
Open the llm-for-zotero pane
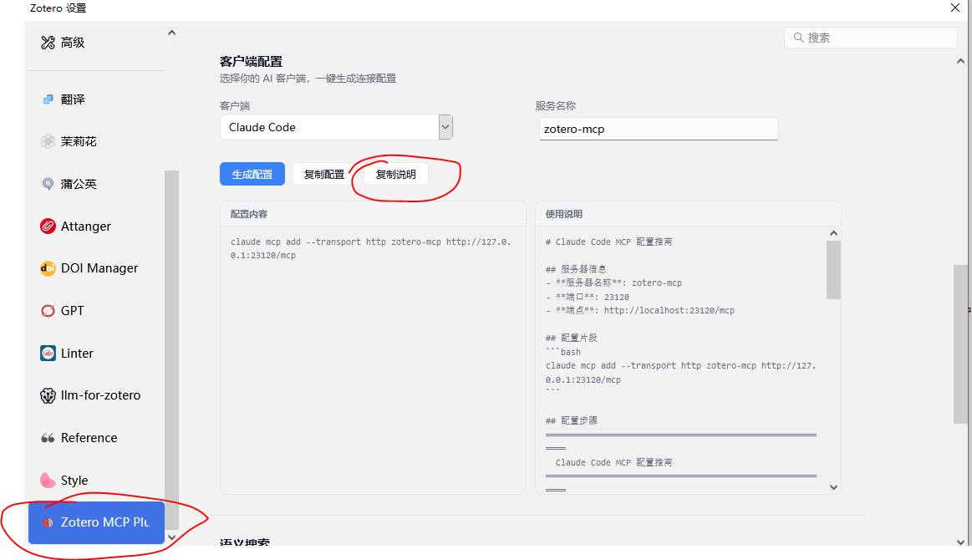pos(96,395)
